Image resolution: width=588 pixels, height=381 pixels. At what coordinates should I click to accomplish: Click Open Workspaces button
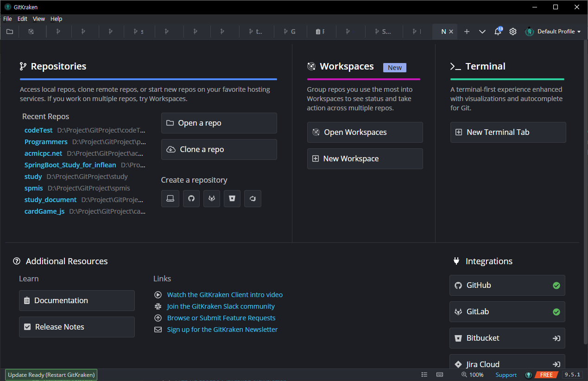pyautogui.click(x=365, y=132)
